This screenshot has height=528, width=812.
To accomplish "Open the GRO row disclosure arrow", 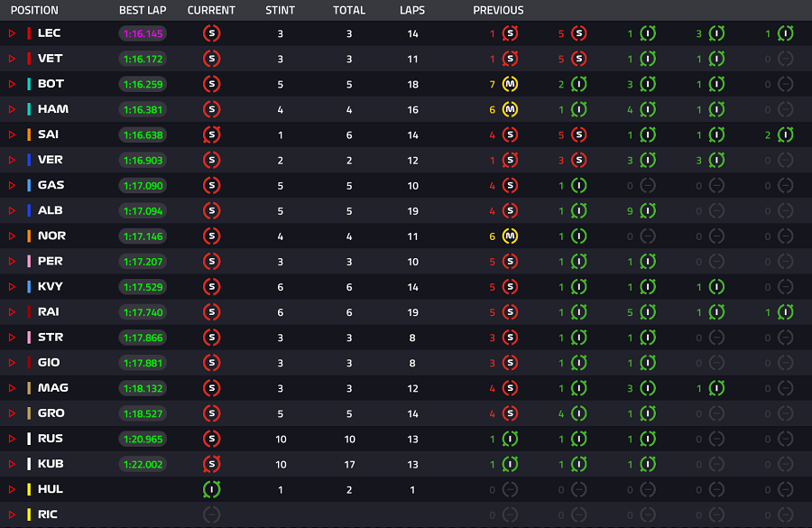I will (12, 413).
